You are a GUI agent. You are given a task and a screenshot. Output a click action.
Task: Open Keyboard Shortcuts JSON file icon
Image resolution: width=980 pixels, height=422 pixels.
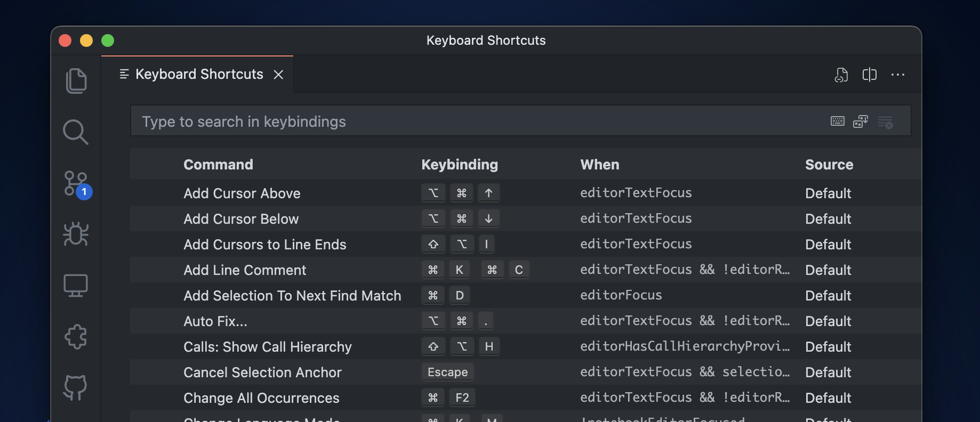[841, 75]
